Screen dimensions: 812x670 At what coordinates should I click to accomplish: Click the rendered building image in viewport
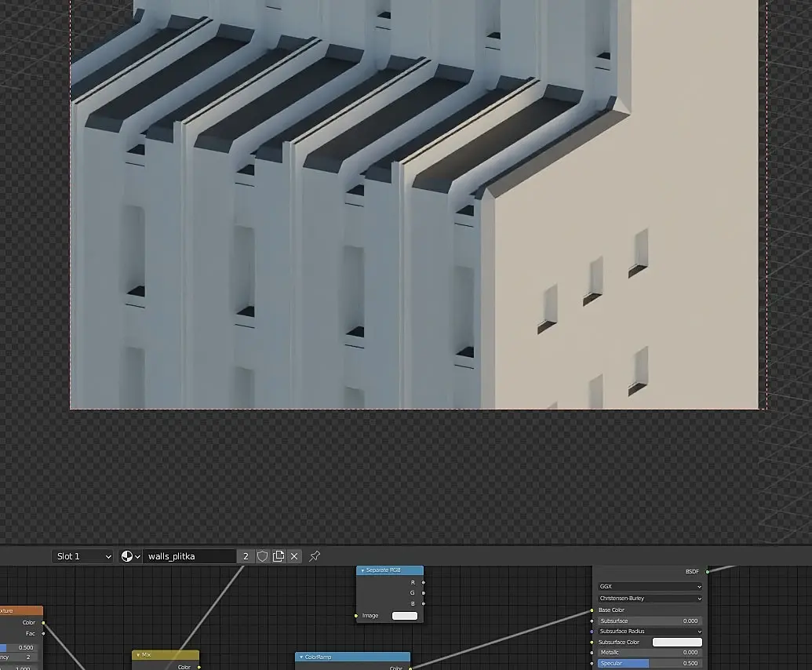click(414, 205)
